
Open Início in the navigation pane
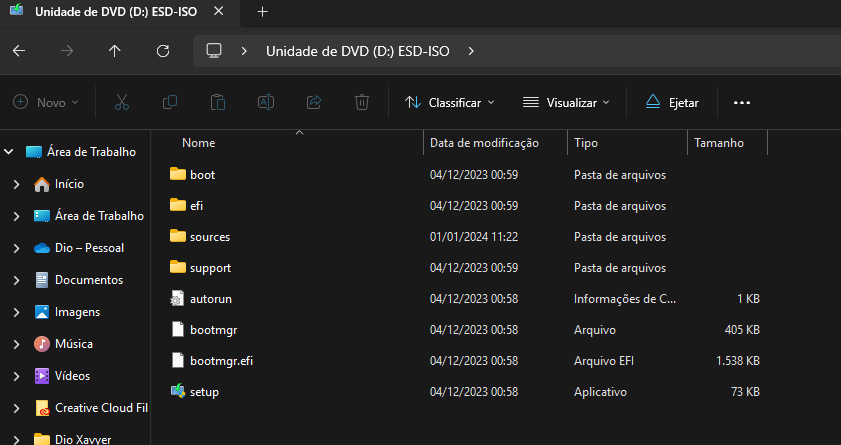(x=69, y=184)
